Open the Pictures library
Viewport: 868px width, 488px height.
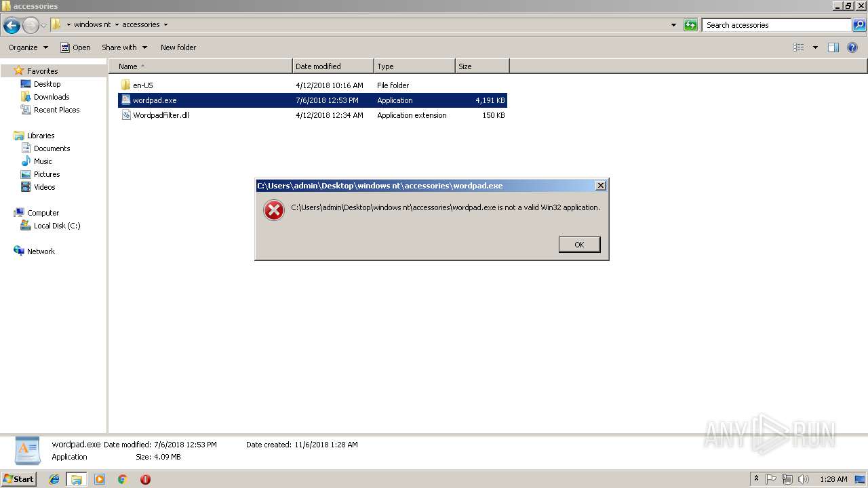(47, 174)
